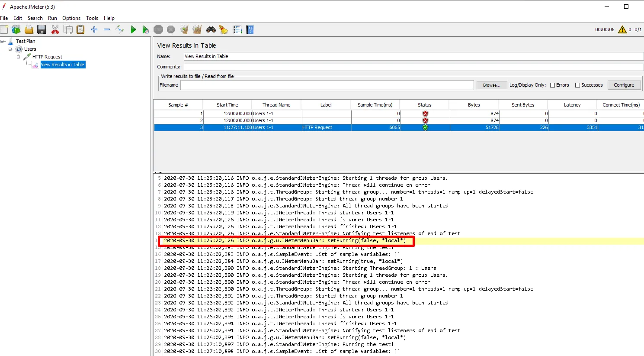Open Search with binoculars icon
This screenshot has width=644, height=356.
211,29
